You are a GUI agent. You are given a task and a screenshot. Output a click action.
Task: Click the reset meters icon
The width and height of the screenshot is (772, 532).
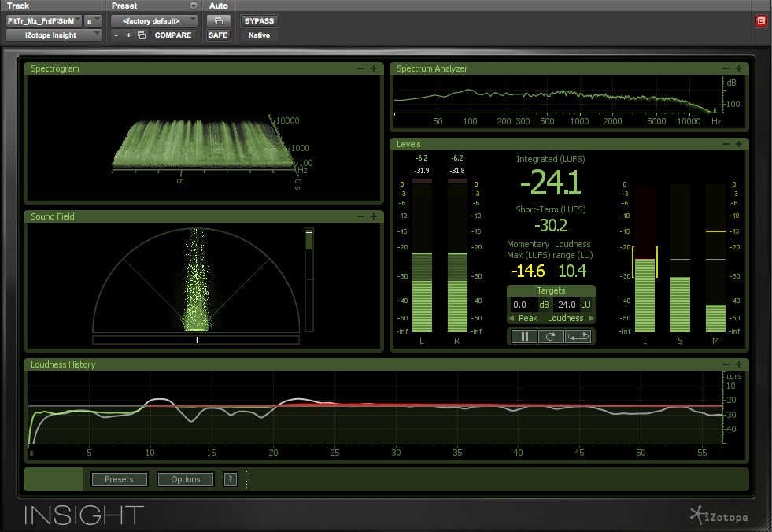click(551, 336)
